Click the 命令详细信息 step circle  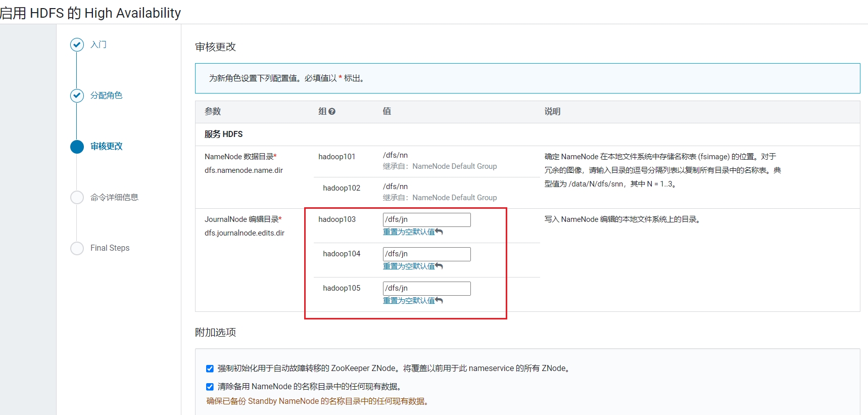pyautogui.click(x=77, y=197)
